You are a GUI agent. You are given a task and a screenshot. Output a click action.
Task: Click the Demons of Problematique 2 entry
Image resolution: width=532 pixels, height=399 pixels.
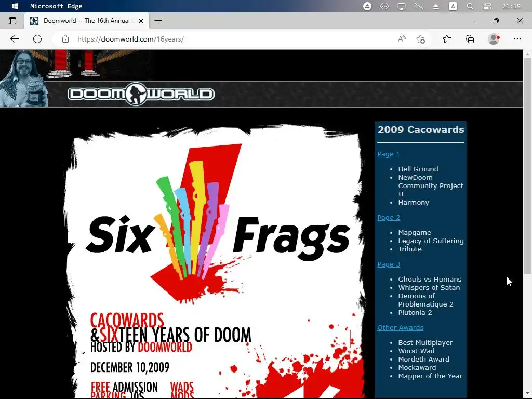tap(426, 300)
